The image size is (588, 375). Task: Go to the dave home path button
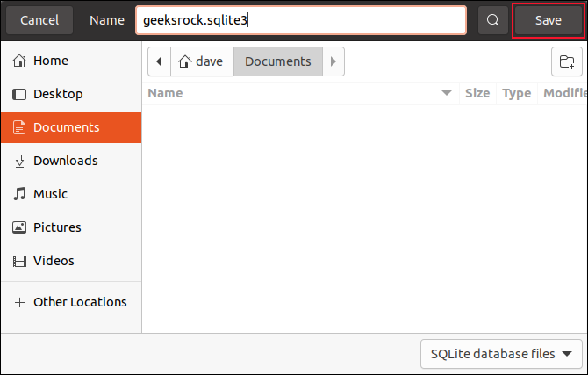[201, 61]
